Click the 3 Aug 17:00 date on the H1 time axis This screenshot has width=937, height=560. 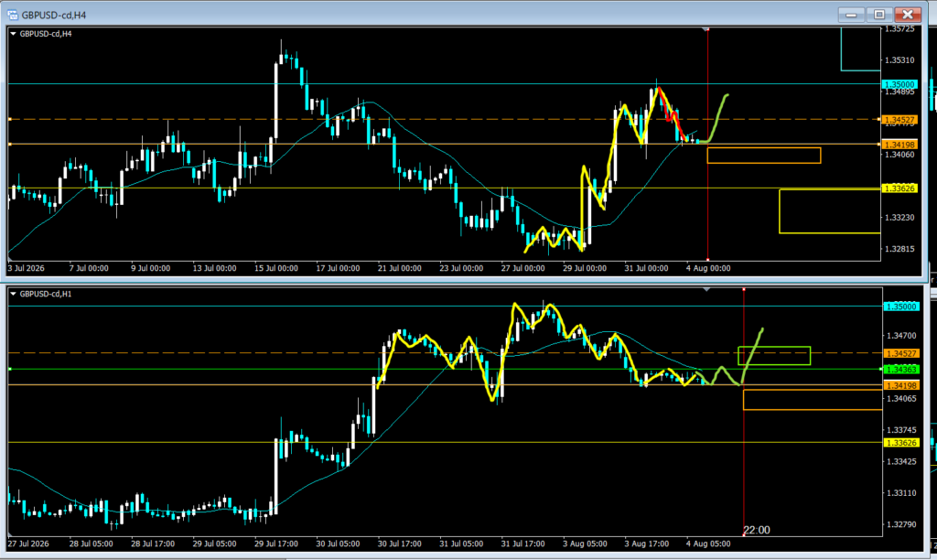tap(647, 544)
